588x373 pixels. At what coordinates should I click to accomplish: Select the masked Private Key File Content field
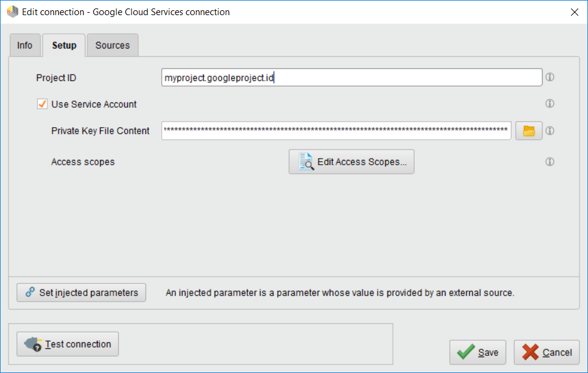click(x=336, y=131)
